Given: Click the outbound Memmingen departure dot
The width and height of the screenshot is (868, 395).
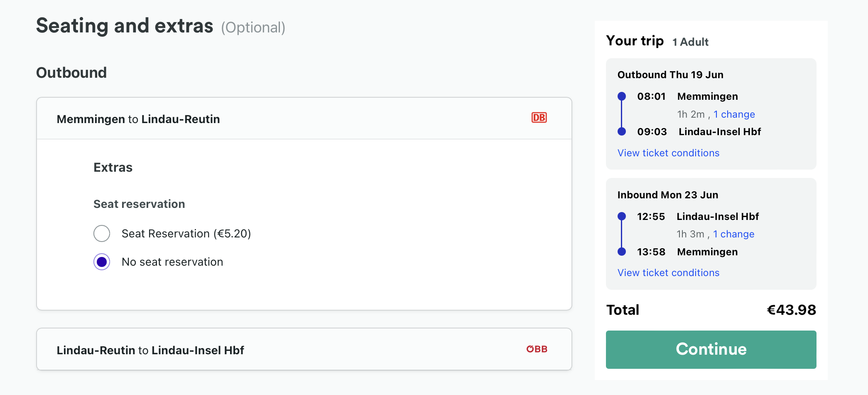Looking at the screenshot, I should (622, 96).
